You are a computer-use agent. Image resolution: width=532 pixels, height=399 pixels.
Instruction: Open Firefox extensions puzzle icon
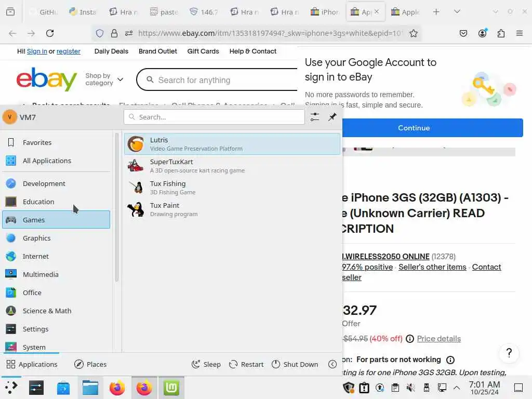(501, 33)
